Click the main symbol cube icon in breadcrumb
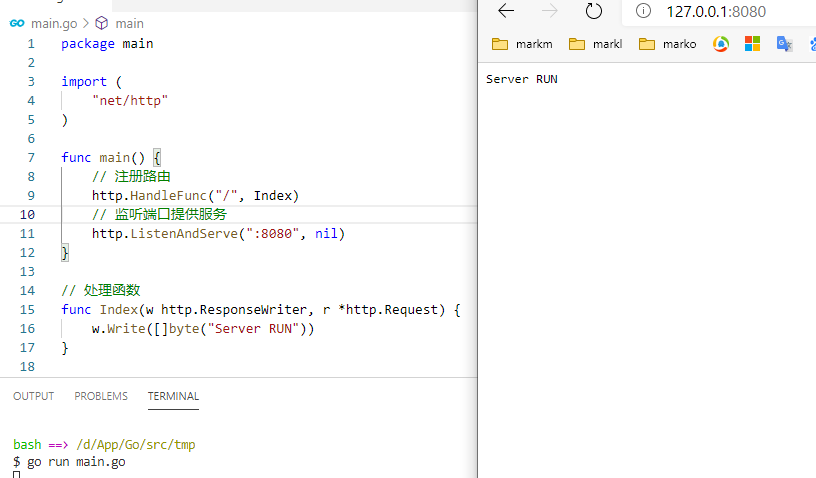Screen dimensions: 816x478 click(x=101, y=23)
